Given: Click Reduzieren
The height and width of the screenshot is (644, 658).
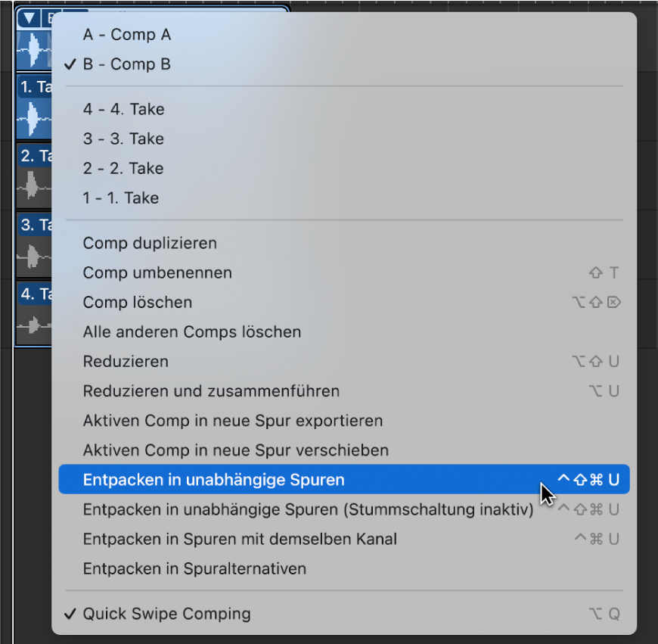Looking at the screenshot, I should [x=126, y=361].
